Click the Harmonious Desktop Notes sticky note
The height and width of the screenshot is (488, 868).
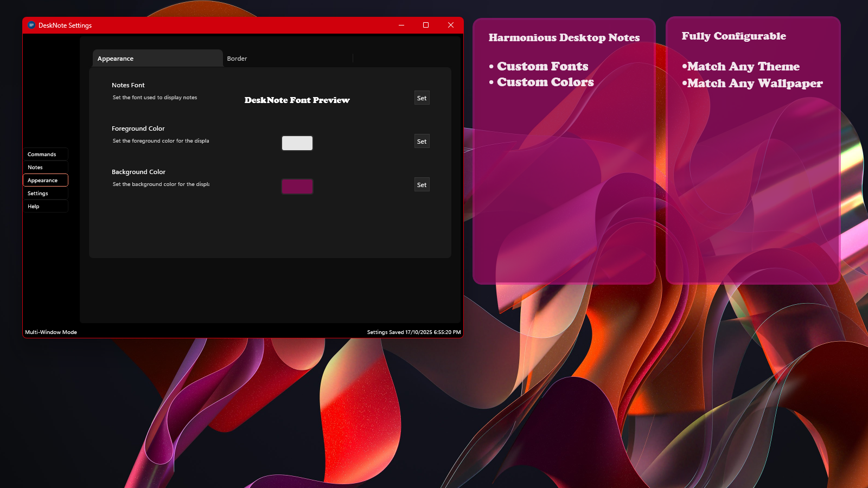click(x=564, y=37)
